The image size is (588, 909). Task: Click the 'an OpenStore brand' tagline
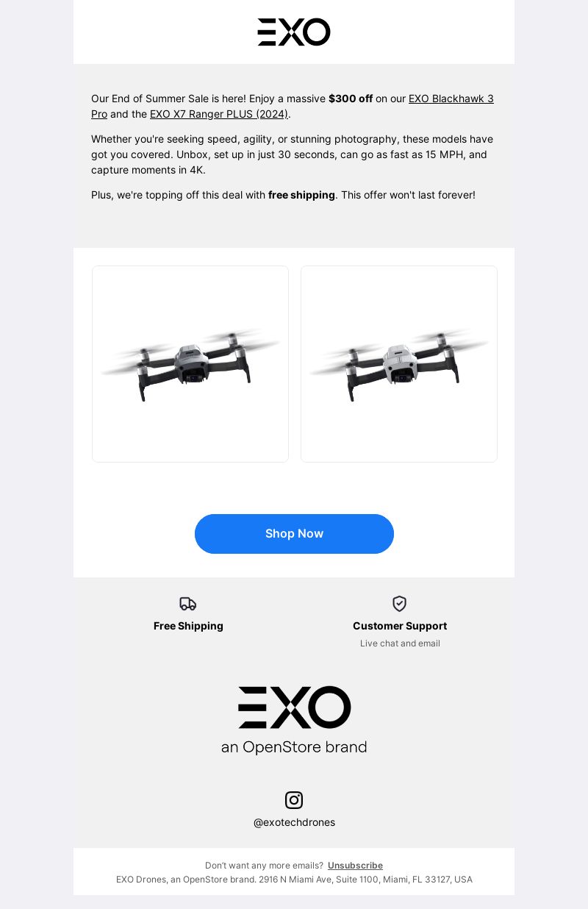(294, 747)
